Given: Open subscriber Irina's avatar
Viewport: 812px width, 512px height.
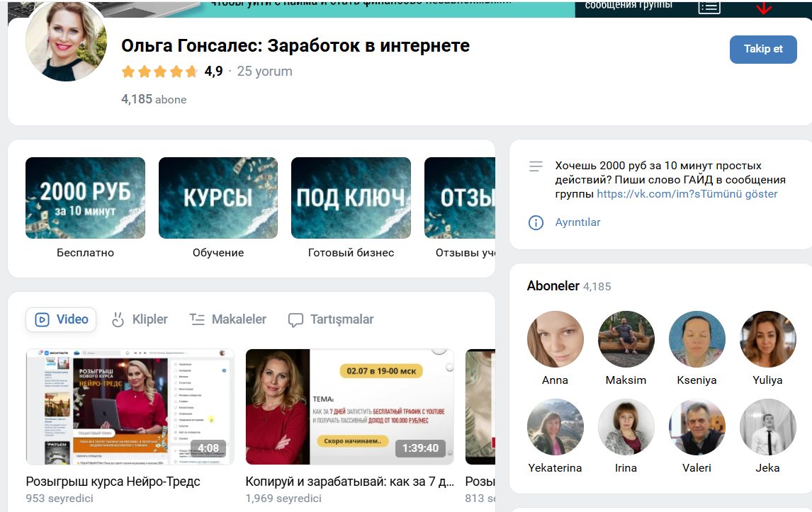Looking at the screenshot, I should 626,427.
